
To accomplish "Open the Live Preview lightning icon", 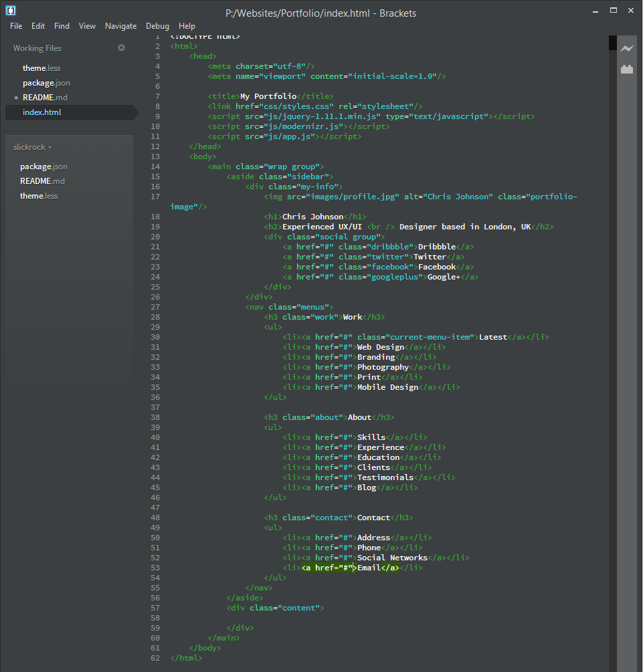I will point(627,48).
